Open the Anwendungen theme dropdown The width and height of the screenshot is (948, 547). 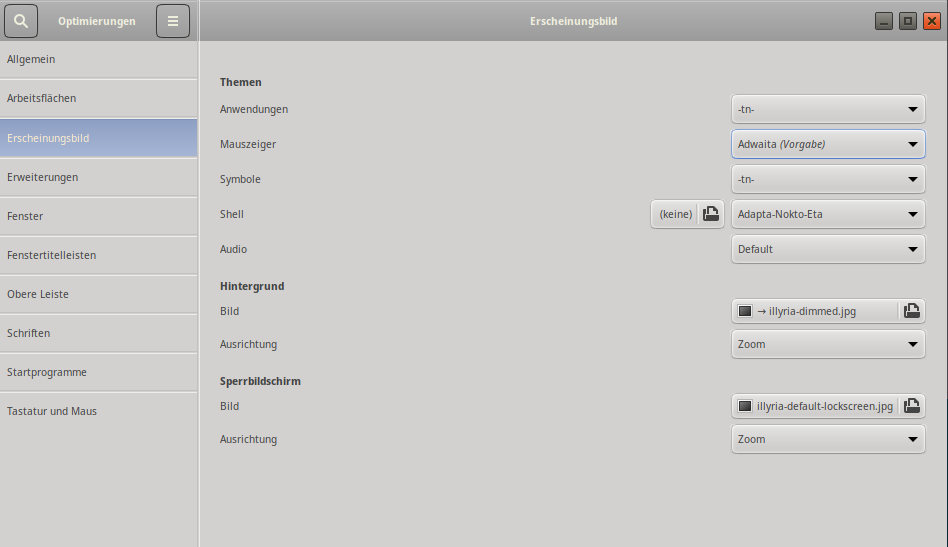click(x=828, y=109)
